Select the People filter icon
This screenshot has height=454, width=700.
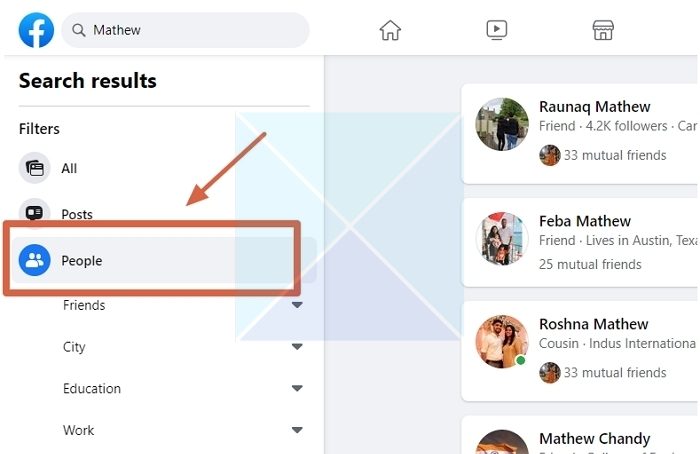(35, 261)
